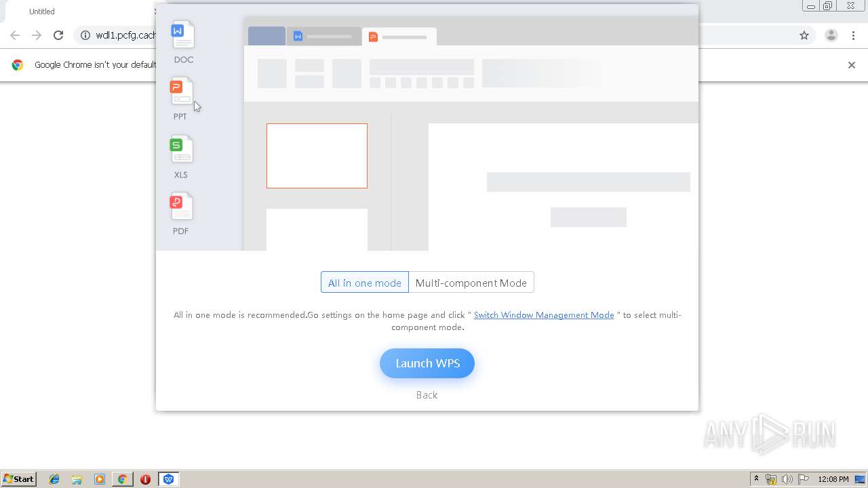Open Action Center flag icon
Viewport: 868px width, 488px height.
pos(804,479)
